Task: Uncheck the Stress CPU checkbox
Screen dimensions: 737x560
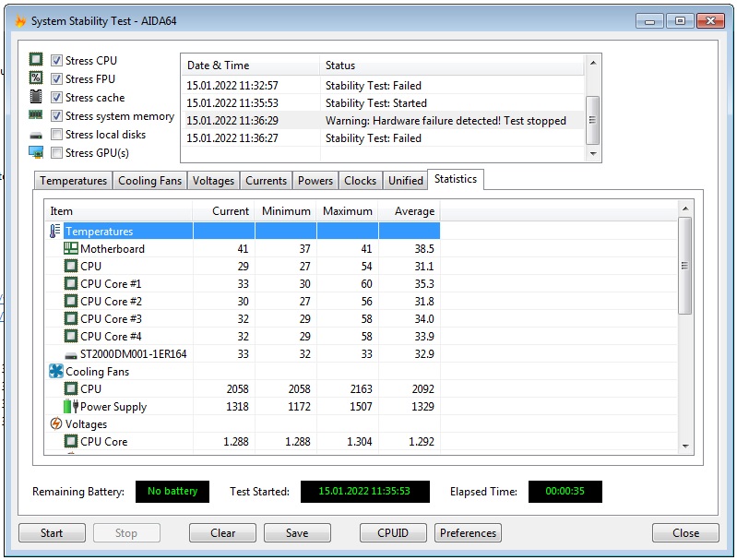Action: pyautogui.click(x=56, y=60)
